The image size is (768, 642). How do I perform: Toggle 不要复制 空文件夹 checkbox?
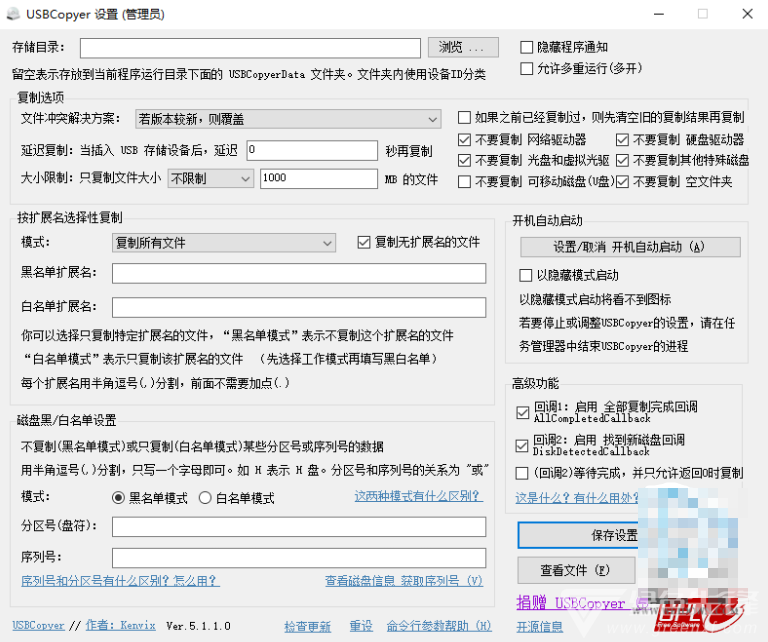click(x=622, y=182)
